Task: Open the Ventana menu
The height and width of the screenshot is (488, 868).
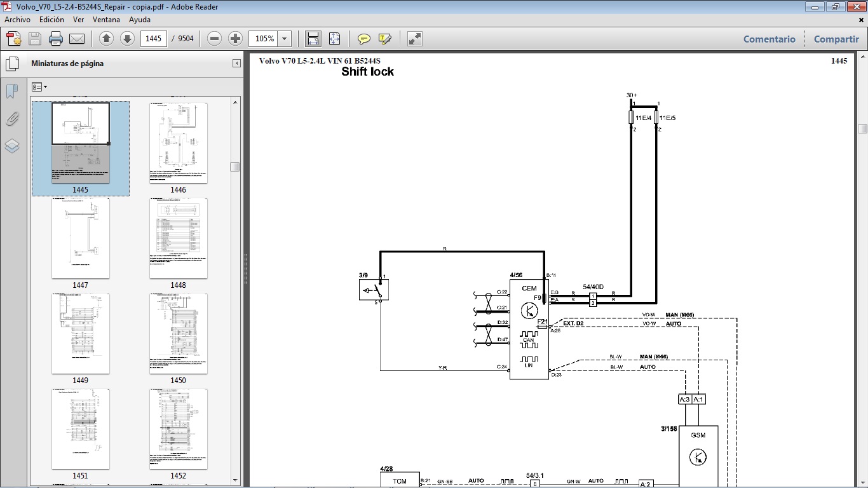Action: [x=106, y=20]
